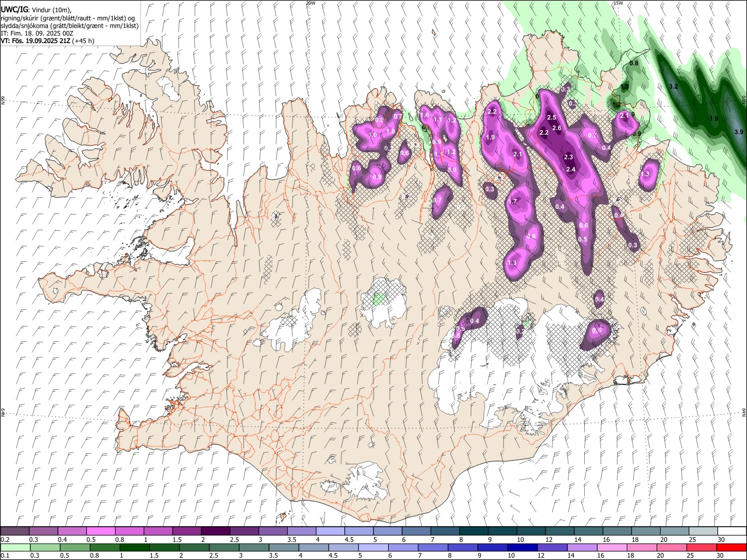
Task: Select the 4 blue-grey rain legend swatch
Action: (313, 548)
